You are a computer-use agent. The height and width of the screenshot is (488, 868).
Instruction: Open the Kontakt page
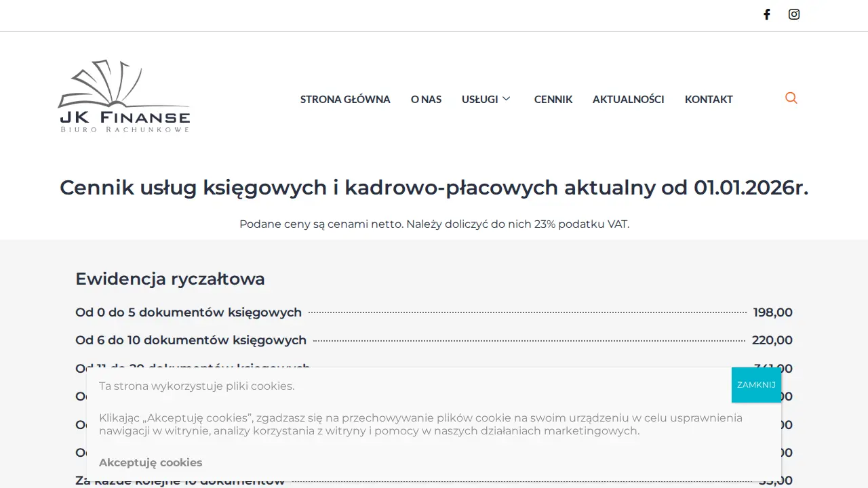[x=709, y=99]
